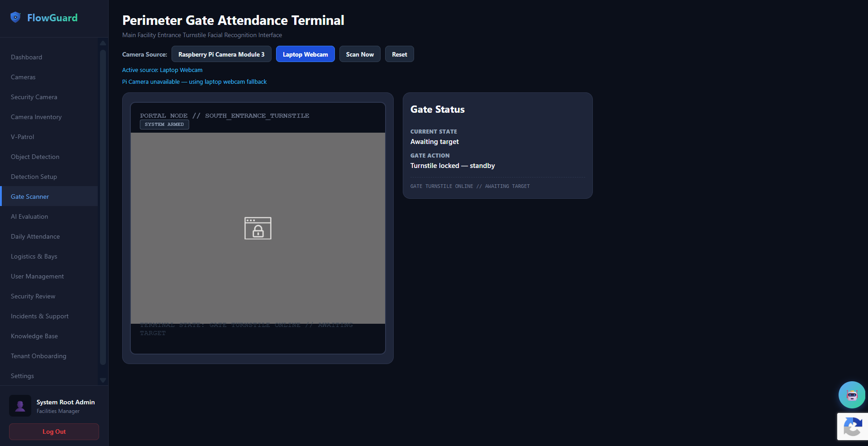This screenshot has width=868, height=446.
Task: Select Raspberry Pi Camera Module 3 source
Action: coord(221,54)
